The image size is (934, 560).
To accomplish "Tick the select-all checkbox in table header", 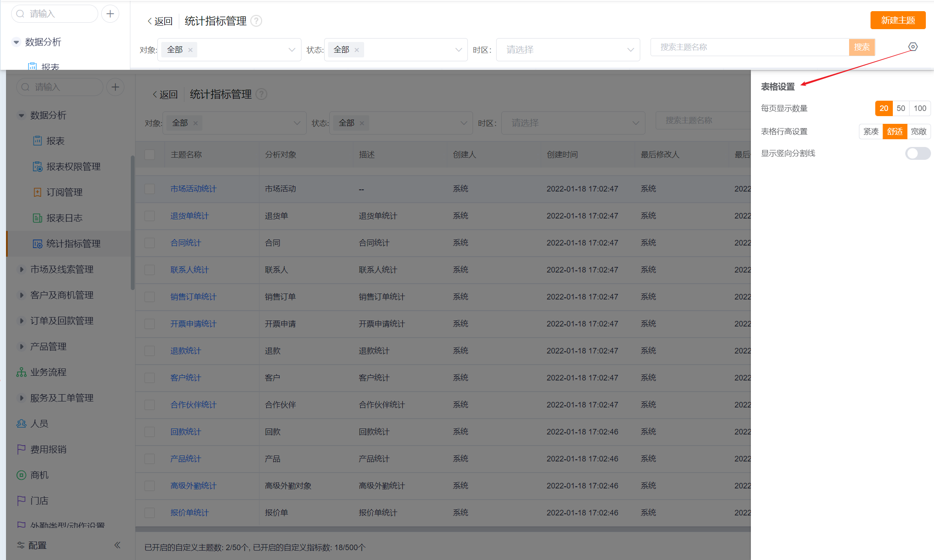I will (x=150, y=155).
